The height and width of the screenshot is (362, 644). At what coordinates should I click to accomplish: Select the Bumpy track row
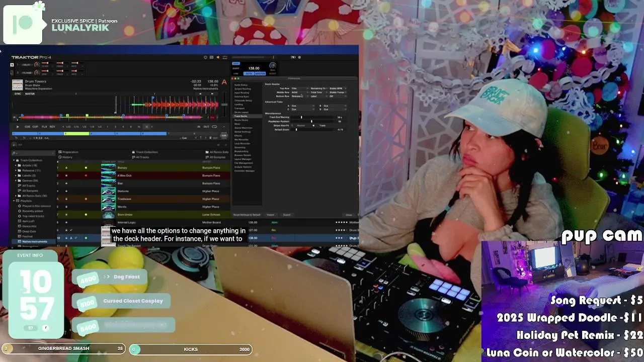tap(144, 168)
